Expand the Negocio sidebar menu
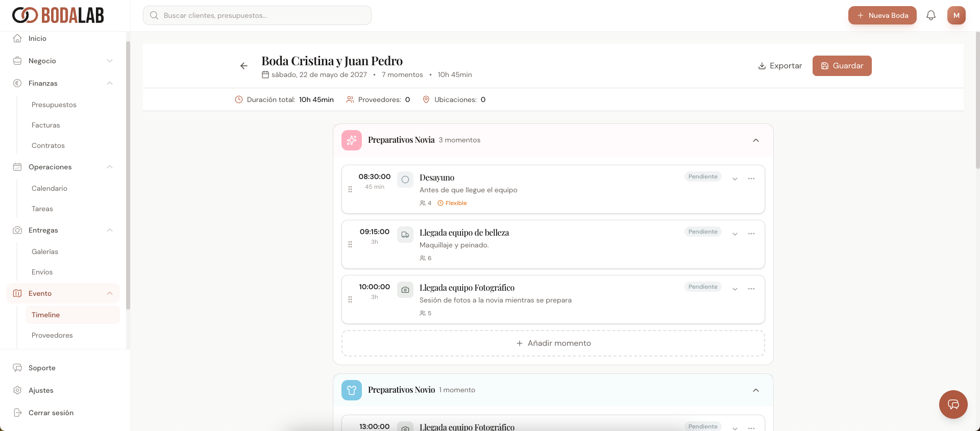Screen dimensions: 980x431 click(110, 61)
